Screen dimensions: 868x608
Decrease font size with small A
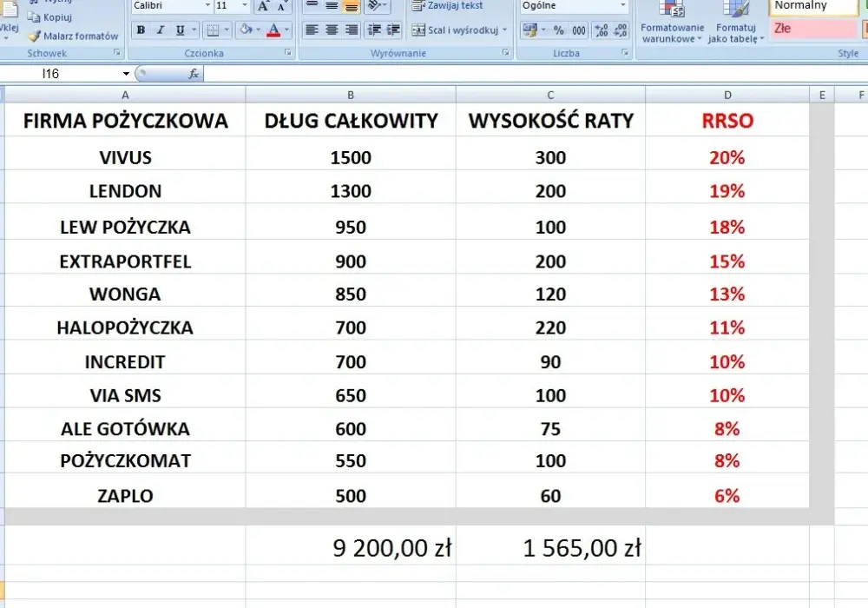(x=282, y=6)
